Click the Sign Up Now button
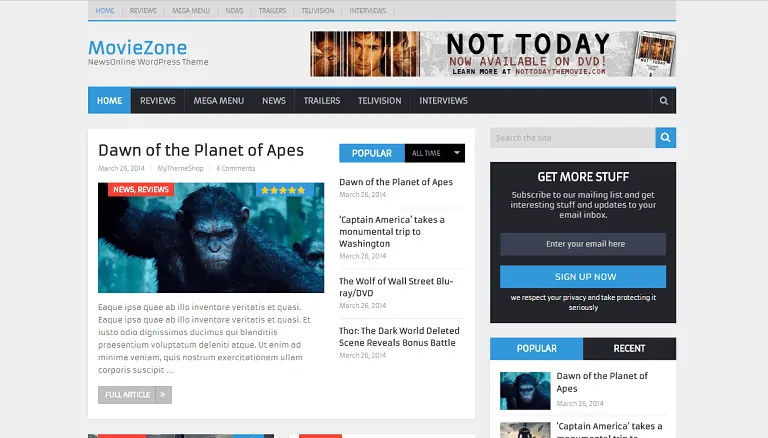 pyautogui.click(x=583, y=277)
